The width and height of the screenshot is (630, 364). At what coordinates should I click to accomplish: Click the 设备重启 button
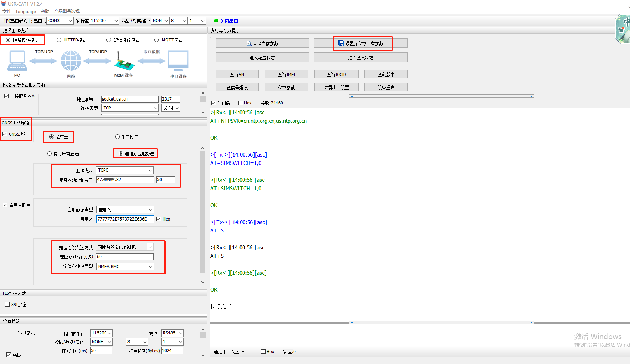[x=386, y=88]
